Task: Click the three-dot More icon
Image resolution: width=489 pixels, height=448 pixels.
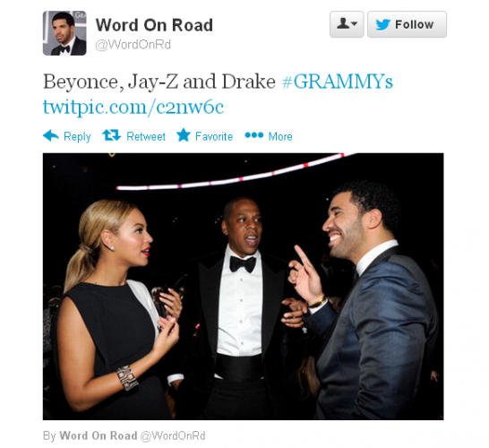Action: click(254, 135)
